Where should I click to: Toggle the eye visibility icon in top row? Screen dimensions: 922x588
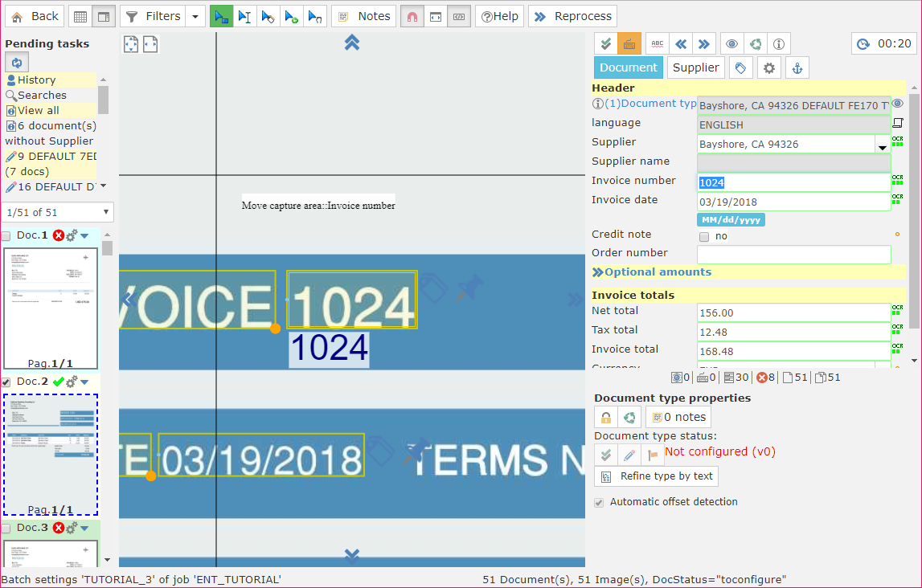pos(732,44)
